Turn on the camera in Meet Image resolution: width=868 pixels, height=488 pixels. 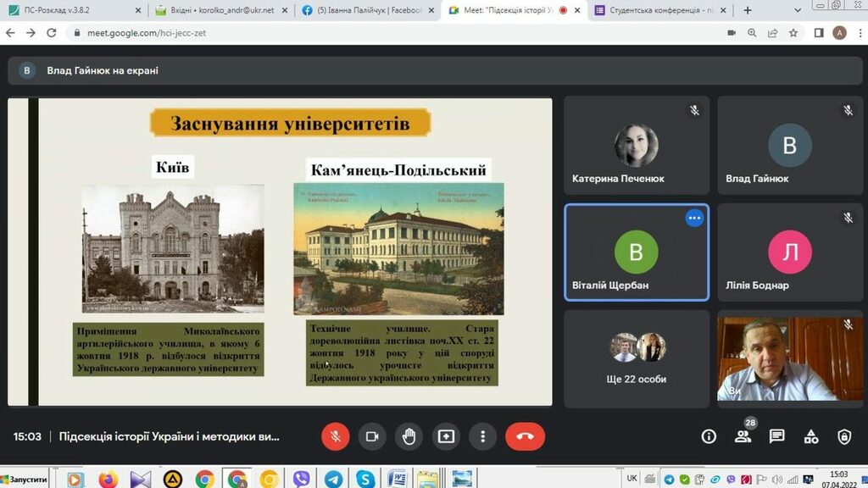click(x=371, y=436)
